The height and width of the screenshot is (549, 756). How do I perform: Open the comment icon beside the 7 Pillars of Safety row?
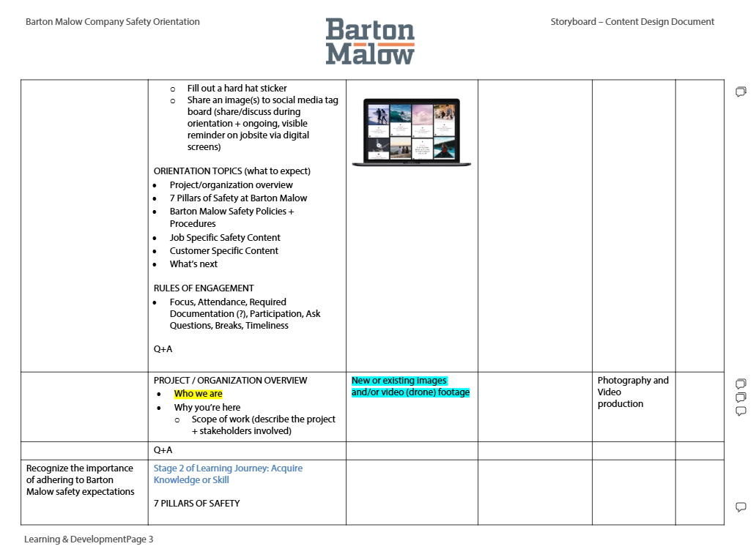[741, 507]
